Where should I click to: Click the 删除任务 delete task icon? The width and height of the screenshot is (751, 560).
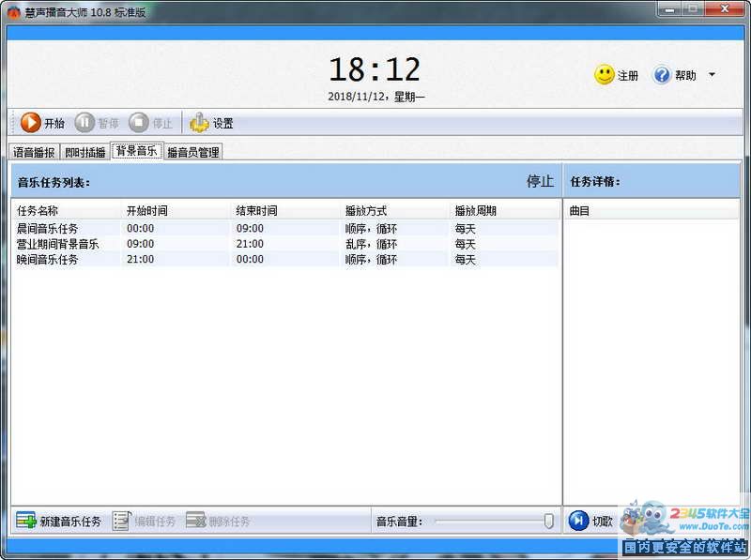(195, 521)
